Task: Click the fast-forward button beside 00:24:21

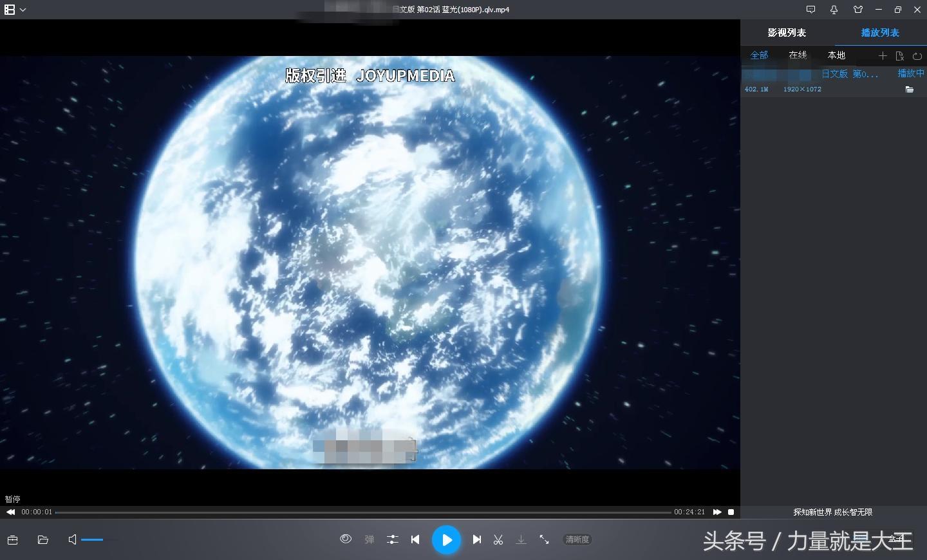Action: tap(717, 512)
